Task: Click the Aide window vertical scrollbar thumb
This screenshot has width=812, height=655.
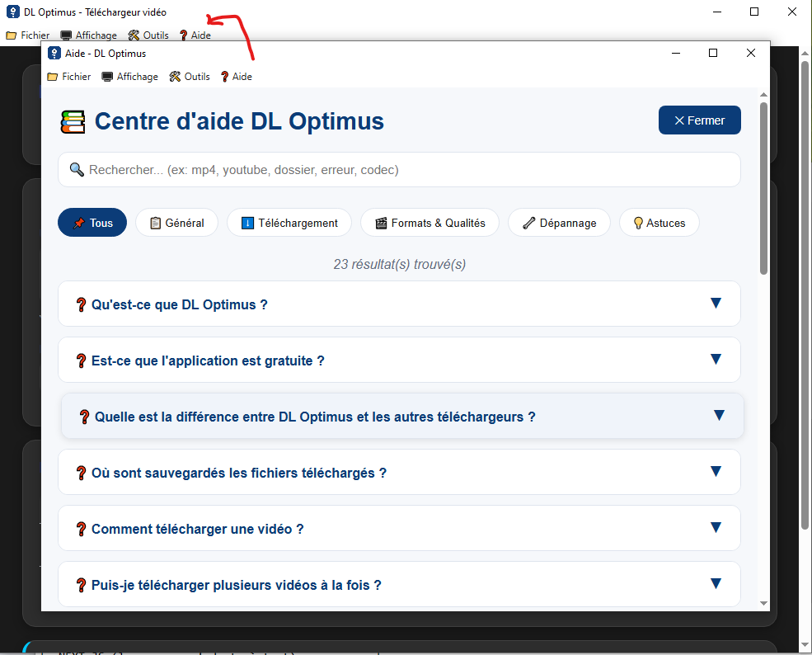Action: 763,188
